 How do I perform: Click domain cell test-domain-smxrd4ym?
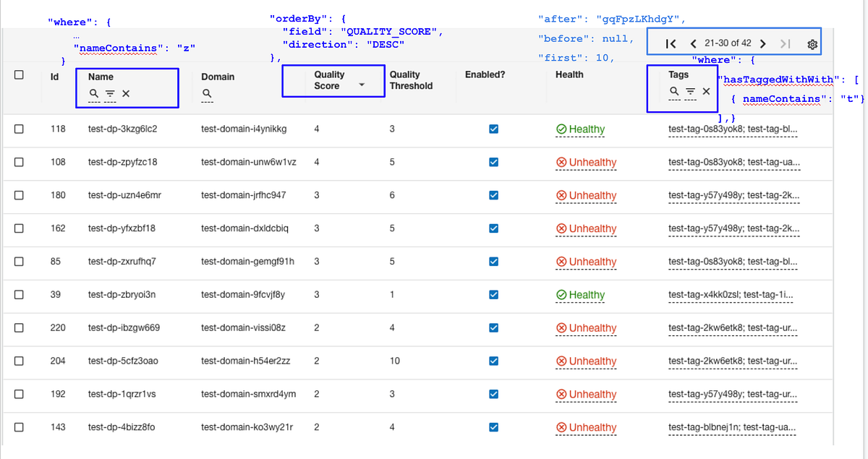(249, 394)
